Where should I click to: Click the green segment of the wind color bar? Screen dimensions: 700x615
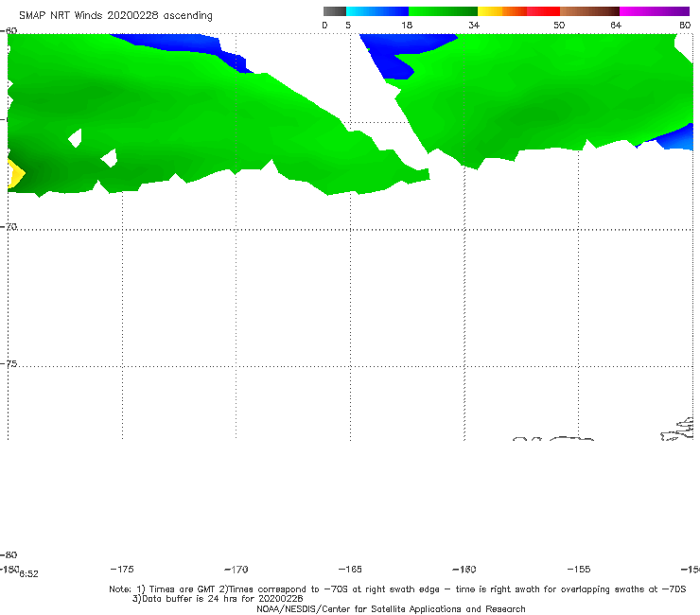tap(443, 11)
